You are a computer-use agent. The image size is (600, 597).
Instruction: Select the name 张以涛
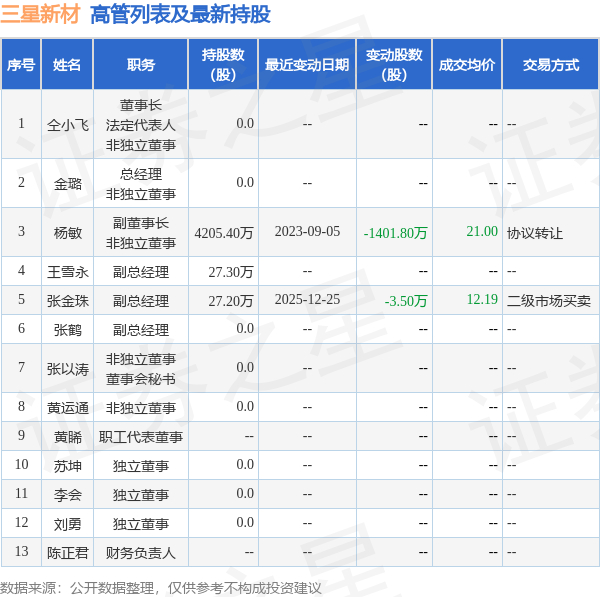[68, 369]
